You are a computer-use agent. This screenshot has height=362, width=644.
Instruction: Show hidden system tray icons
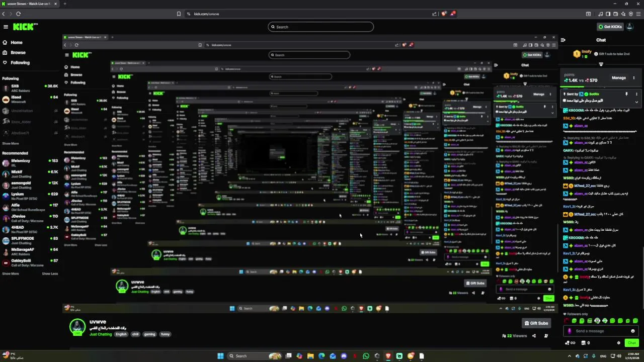click(571, 356)
